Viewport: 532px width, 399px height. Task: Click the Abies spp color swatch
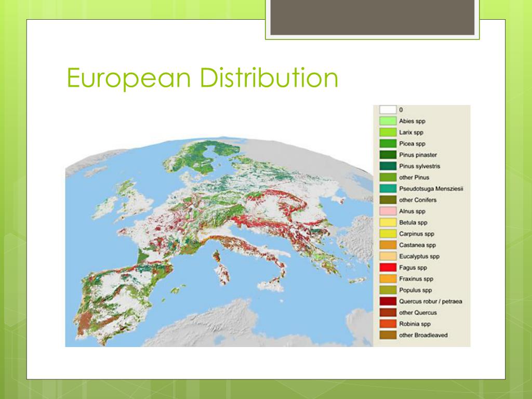[x=388, y=121]
